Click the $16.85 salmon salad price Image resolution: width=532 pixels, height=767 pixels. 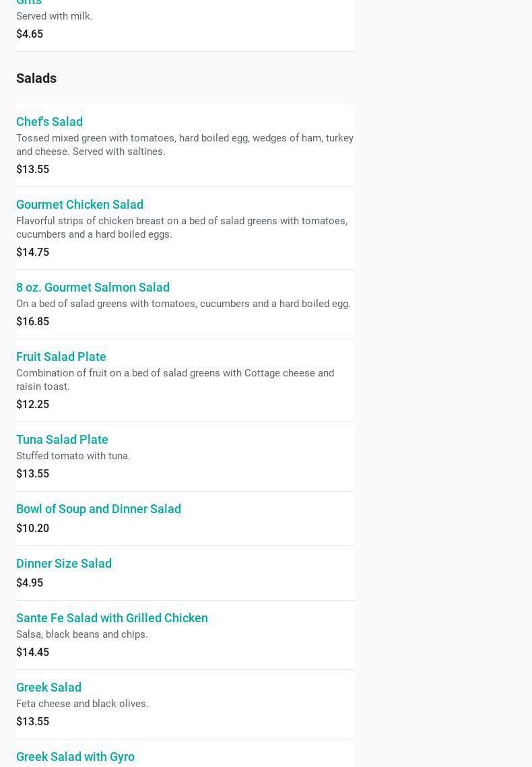click(32, 321)
